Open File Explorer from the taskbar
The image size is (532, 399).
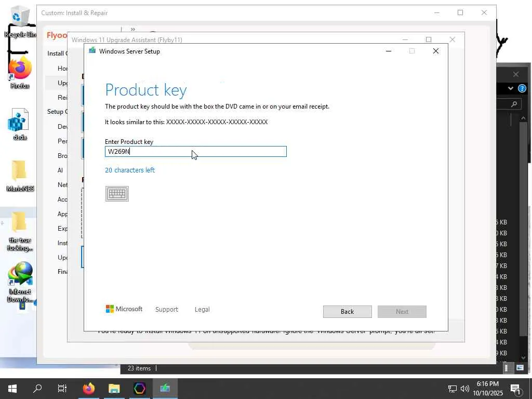pos(114,389)
